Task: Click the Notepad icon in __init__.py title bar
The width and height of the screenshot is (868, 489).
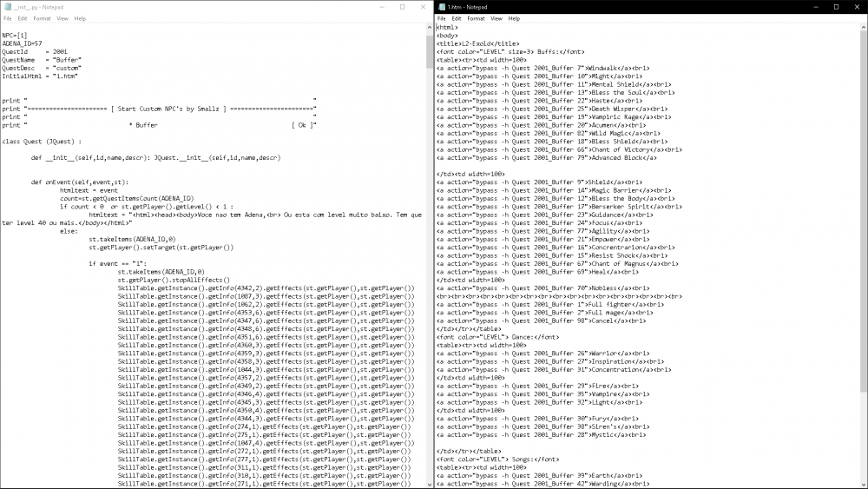Action: (x=6, y=6)
